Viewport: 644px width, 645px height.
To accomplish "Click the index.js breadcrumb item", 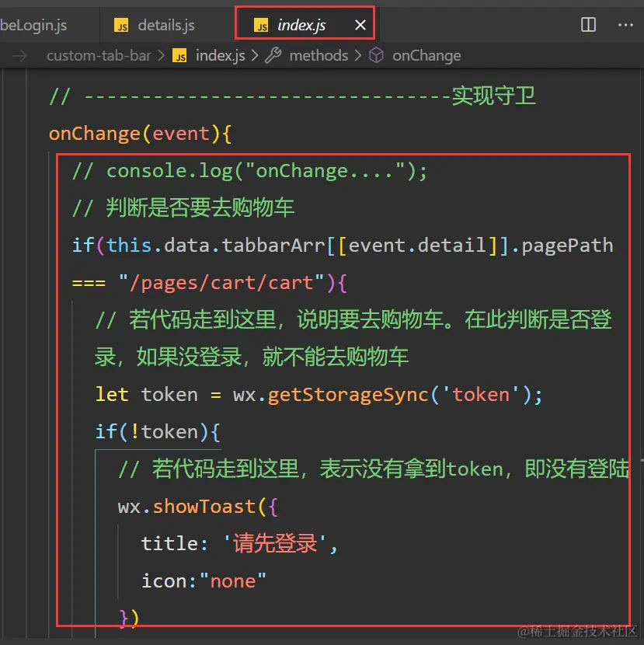I will click(x=220, y=55).
